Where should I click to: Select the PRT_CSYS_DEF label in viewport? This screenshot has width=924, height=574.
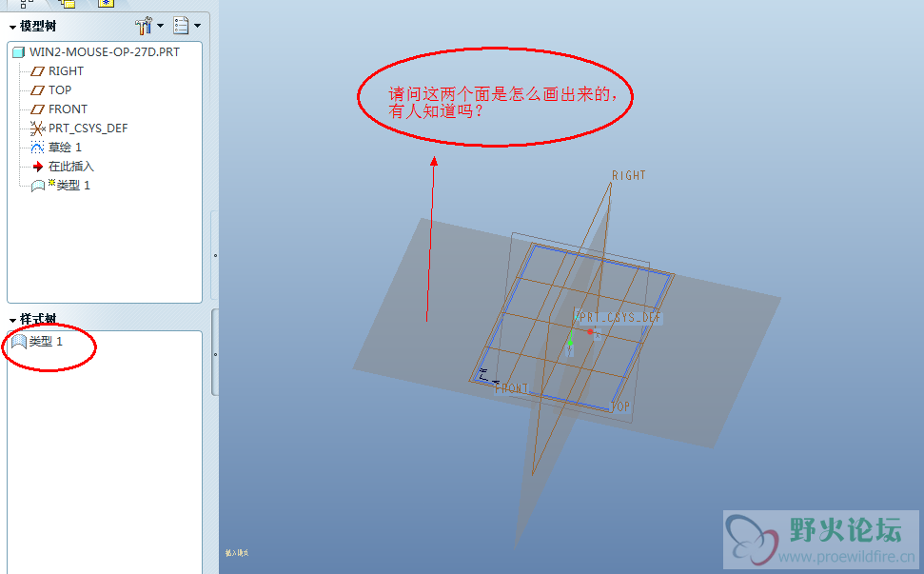619,318
